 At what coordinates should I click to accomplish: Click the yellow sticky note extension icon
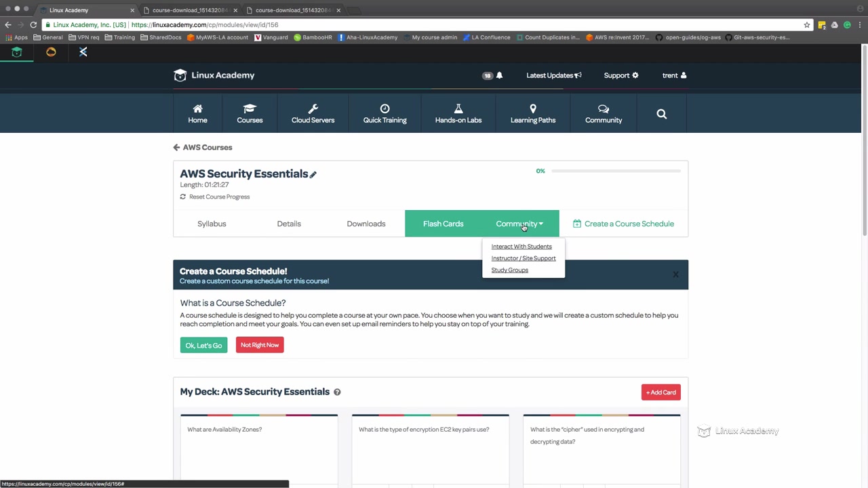click(x=822, y=25)
